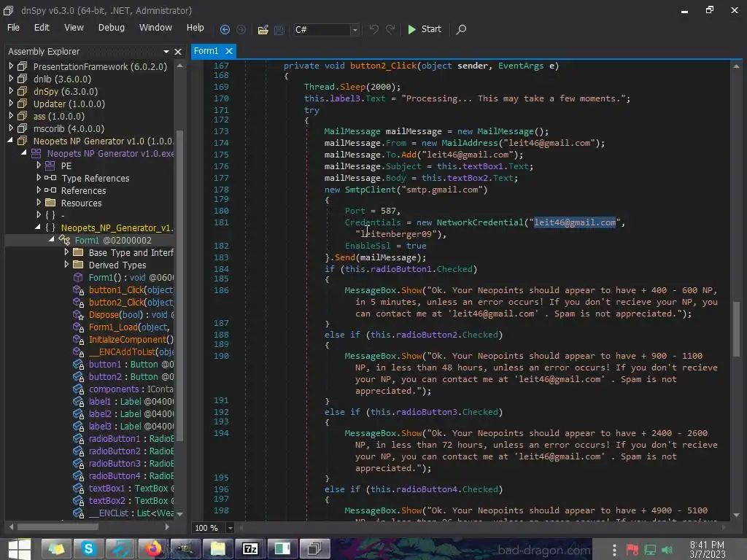The width and height of the screenshot is (747, 560).
Task: Expand the mscorlib assembly node
Action: click(11, 128)
